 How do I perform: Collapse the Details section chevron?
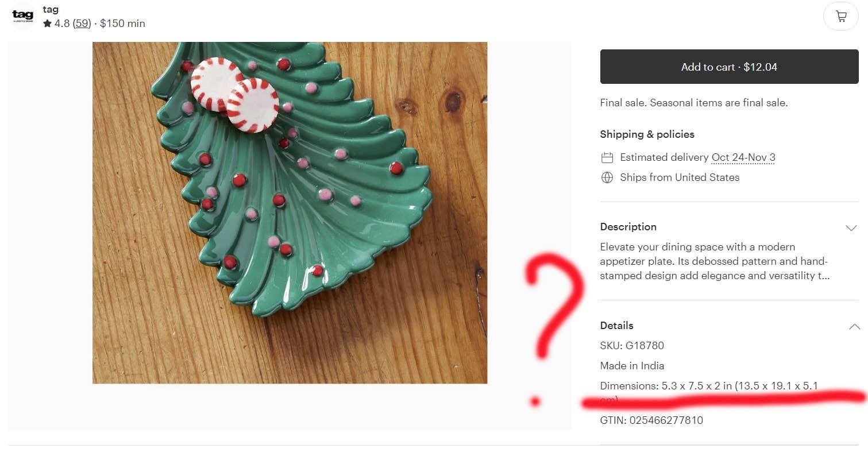(x=854, y=326)
